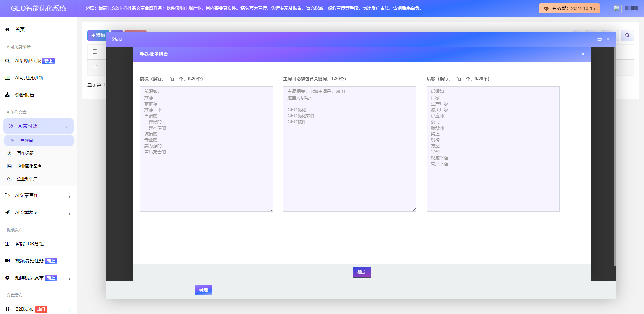The width and height of the screenshot is (644, 314).
Task: Click into the 前缀 textarea
Action: coord(206,149)
